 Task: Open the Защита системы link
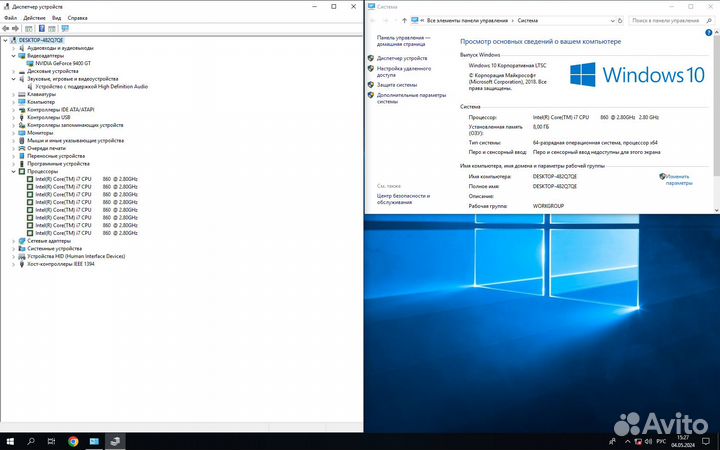pyautogui.click(x=397, y=85)
